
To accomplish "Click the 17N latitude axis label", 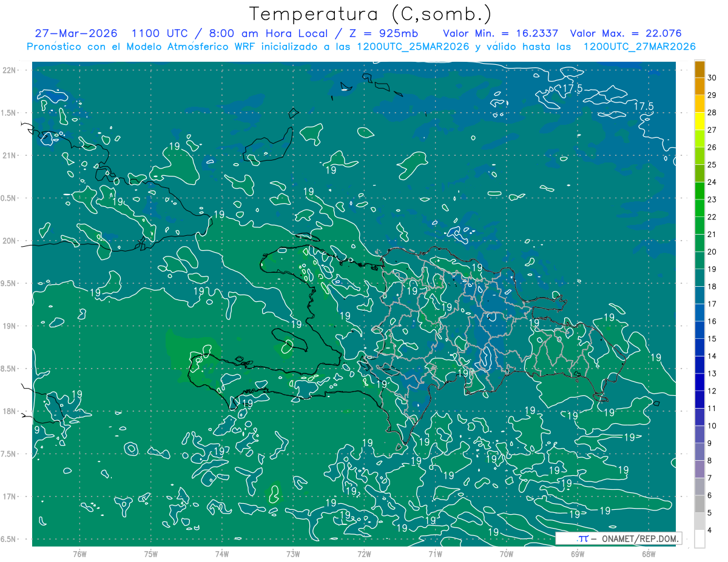I will (10, 497).
